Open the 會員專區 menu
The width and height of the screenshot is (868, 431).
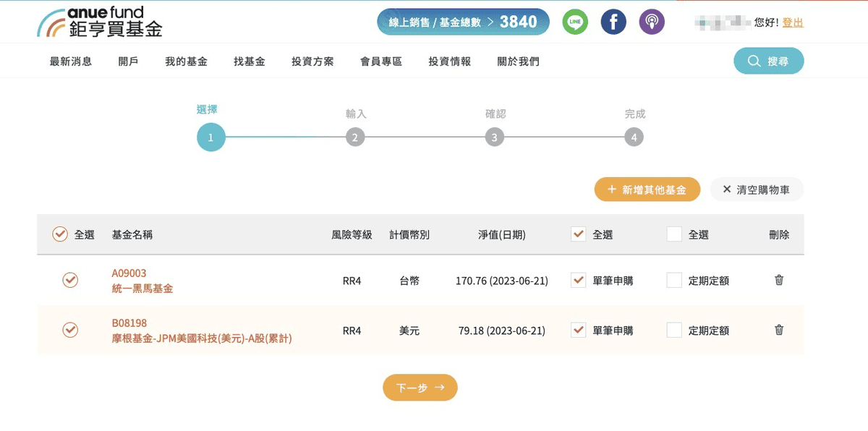click(381, 61)
